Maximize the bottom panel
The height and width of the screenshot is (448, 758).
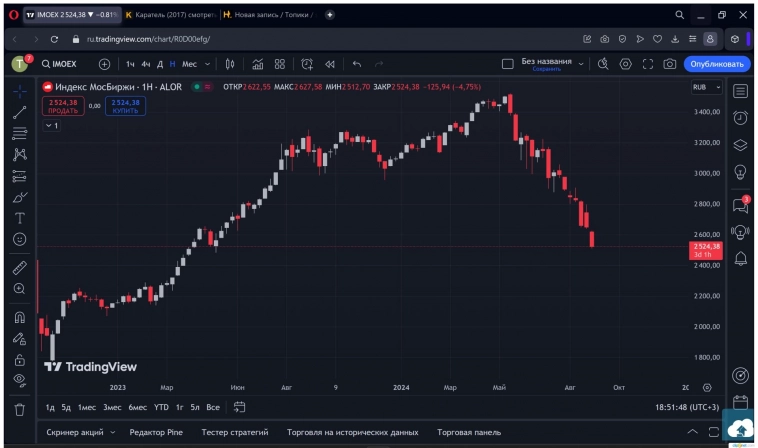(714, 432)
